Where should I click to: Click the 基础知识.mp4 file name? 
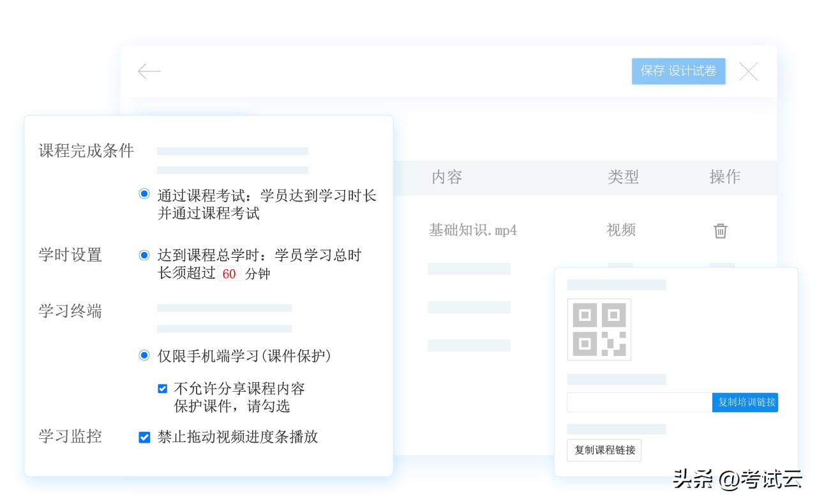pyautogui.click(x=472, y=230)
